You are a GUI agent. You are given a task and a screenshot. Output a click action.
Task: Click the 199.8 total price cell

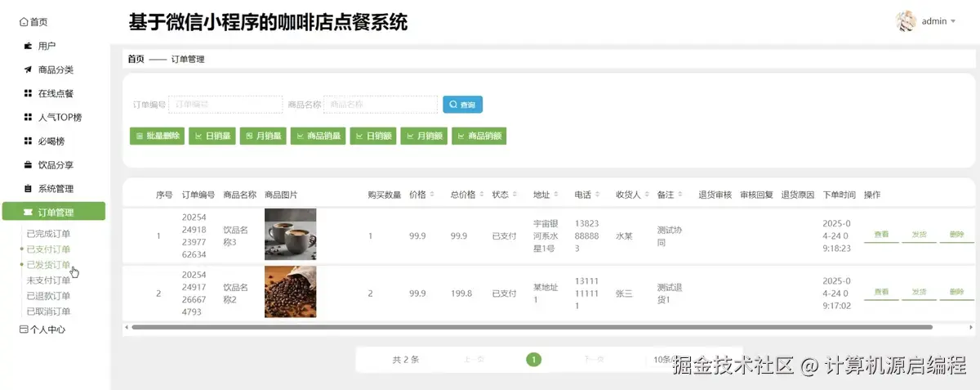461,293
